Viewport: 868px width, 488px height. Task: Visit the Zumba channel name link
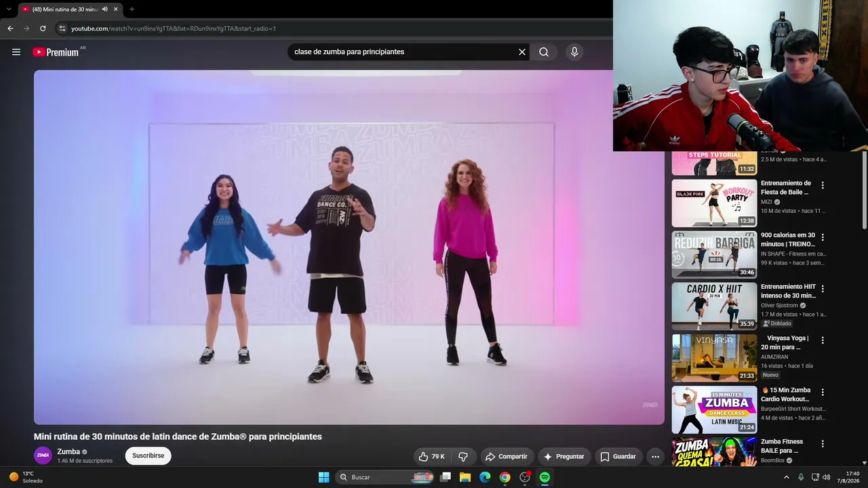(x=68, y=451)
